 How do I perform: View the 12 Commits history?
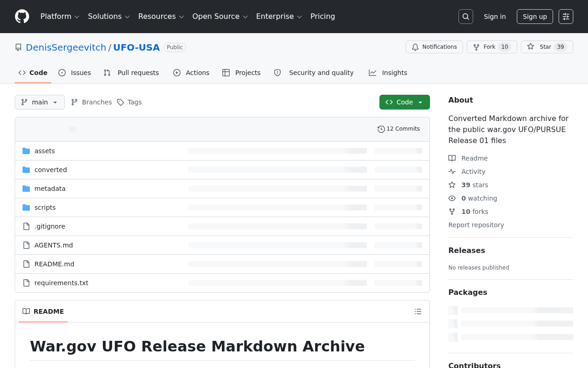point(399,129)
